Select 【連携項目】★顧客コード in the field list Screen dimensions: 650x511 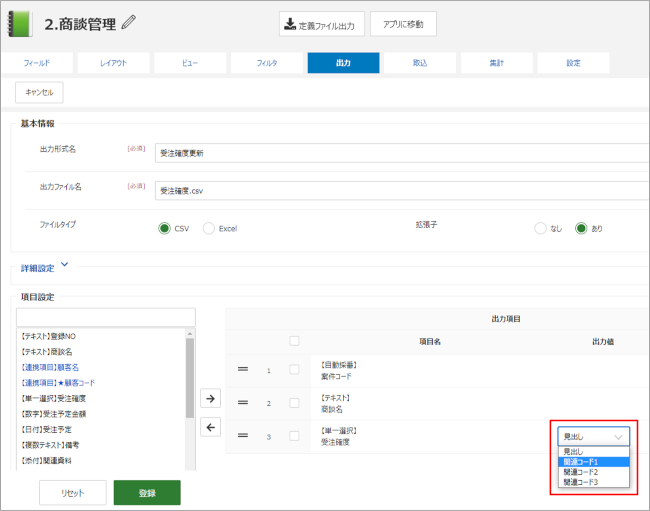58,383
